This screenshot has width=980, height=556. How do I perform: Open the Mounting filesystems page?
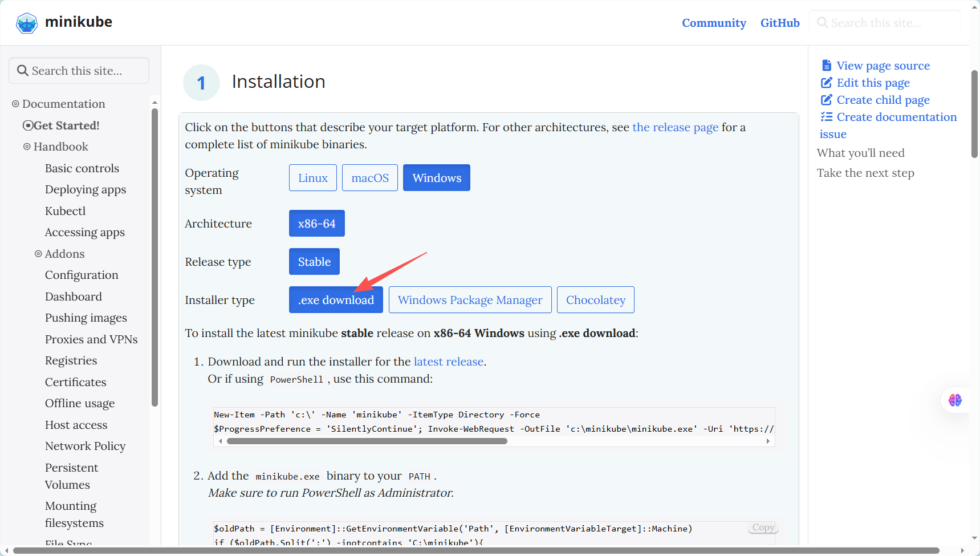[75, 514]
